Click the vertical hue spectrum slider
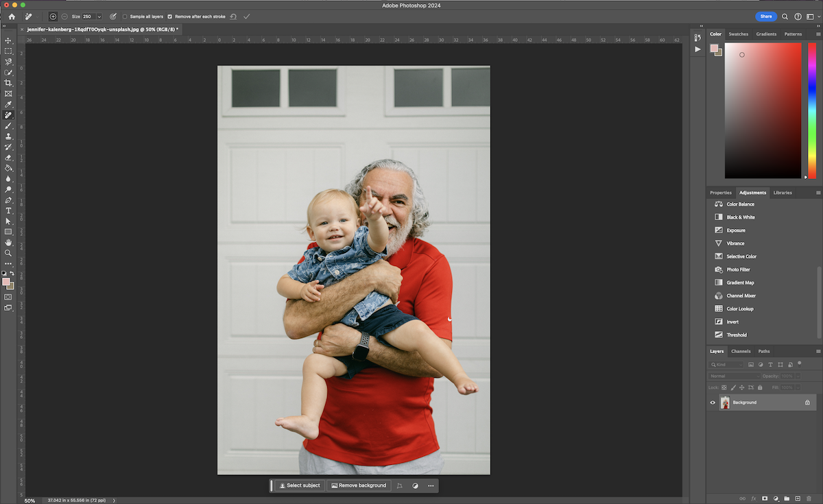Screen dimensions: 823x504 click(811, 110)
